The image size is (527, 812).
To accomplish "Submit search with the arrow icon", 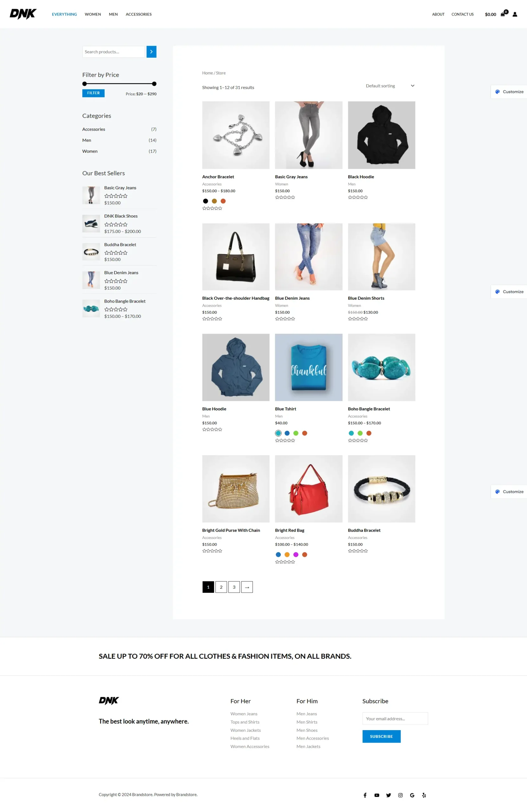I will [x=151, y=52].
